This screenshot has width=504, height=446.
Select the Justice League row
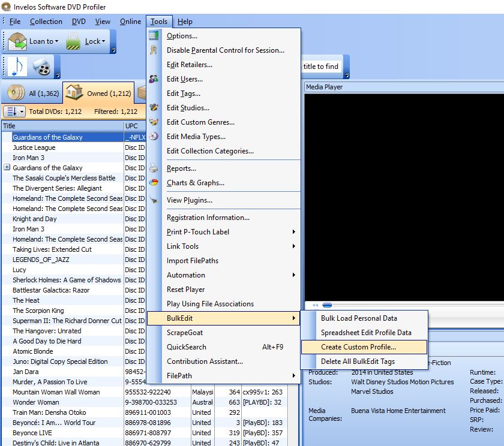pos(74,147)
